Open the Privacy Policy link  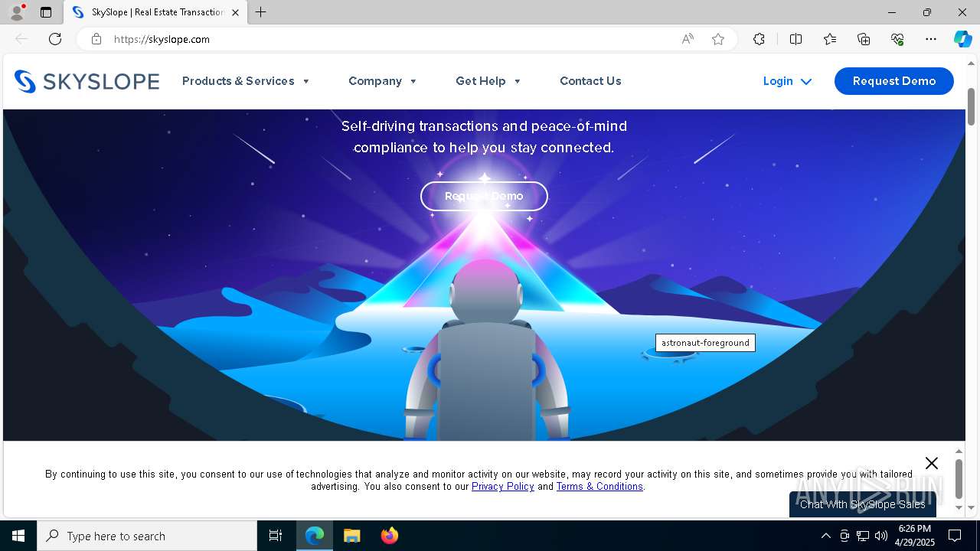pyautogui.click(x=503, y=486)
